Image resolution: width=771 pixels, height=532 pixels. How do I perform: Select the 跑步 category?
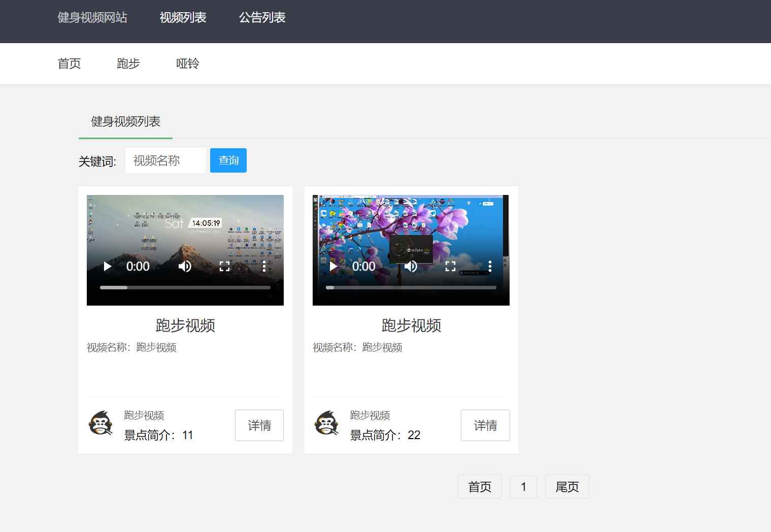click(128, 64)
